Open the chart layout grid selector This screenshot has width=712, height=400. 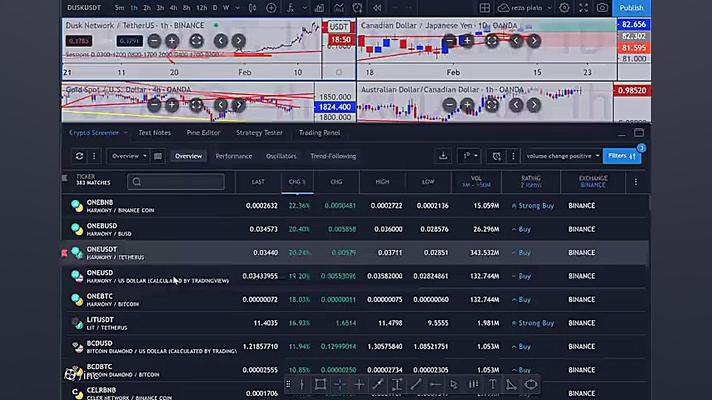[x=485, y=8]
